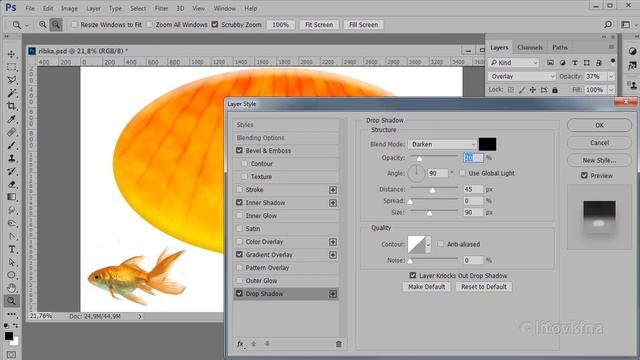Toggle Scrubby Zoom checkbox

215,24
